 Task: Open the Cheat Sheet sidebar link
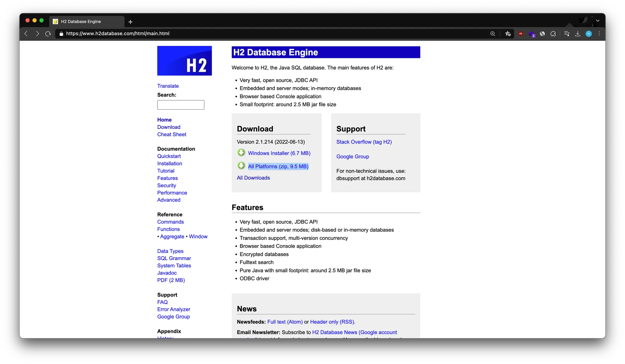[172, 134]
